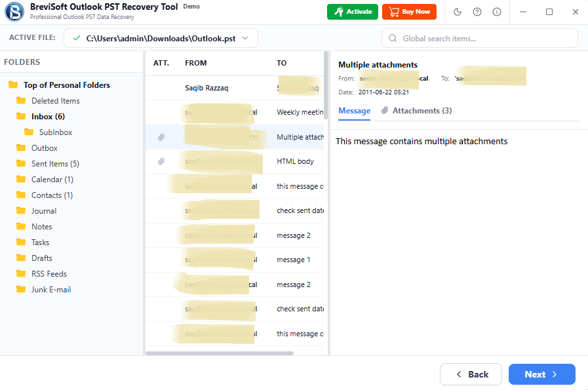Click the date 2011-06-22 05:21
The height and width of the screenshot is (390, 588).
(383, 92)
